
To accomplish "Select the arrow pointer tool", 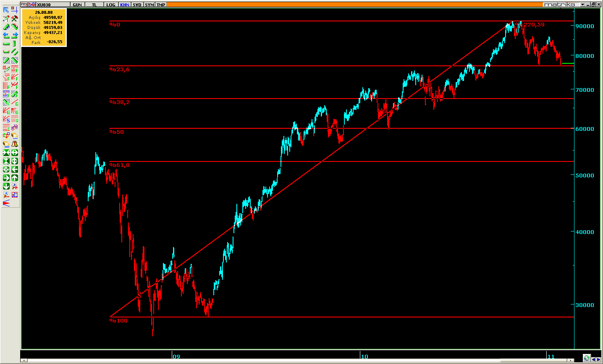I will point(6,10).
